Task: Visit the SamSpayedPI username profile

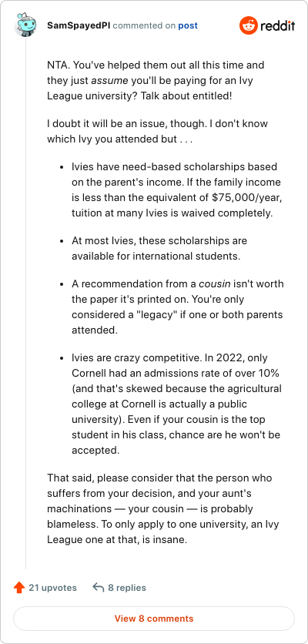Action: pos(79,25)
